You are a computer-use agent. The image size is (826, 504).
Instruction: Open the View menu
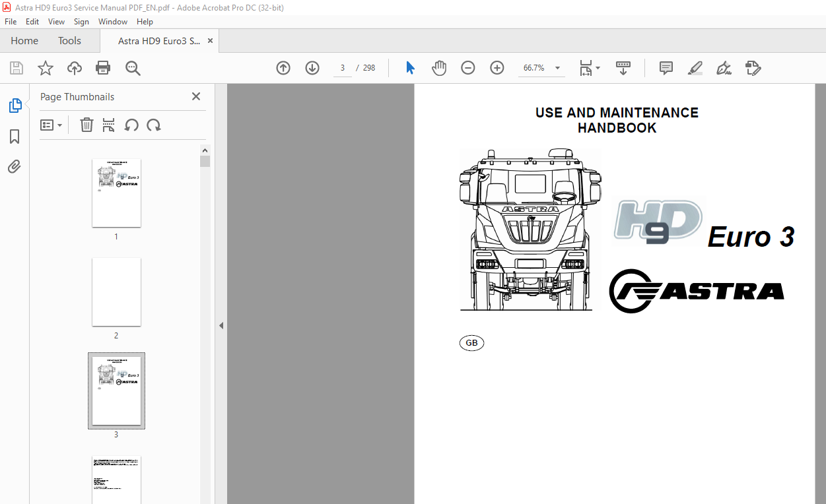pos(57,22)
